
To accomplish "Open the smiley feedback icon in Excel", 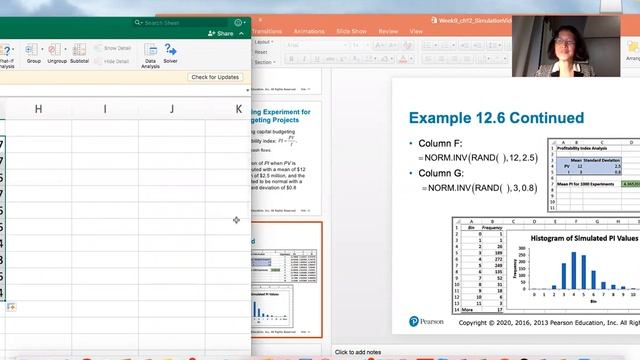I will click(x=238, y=23).
